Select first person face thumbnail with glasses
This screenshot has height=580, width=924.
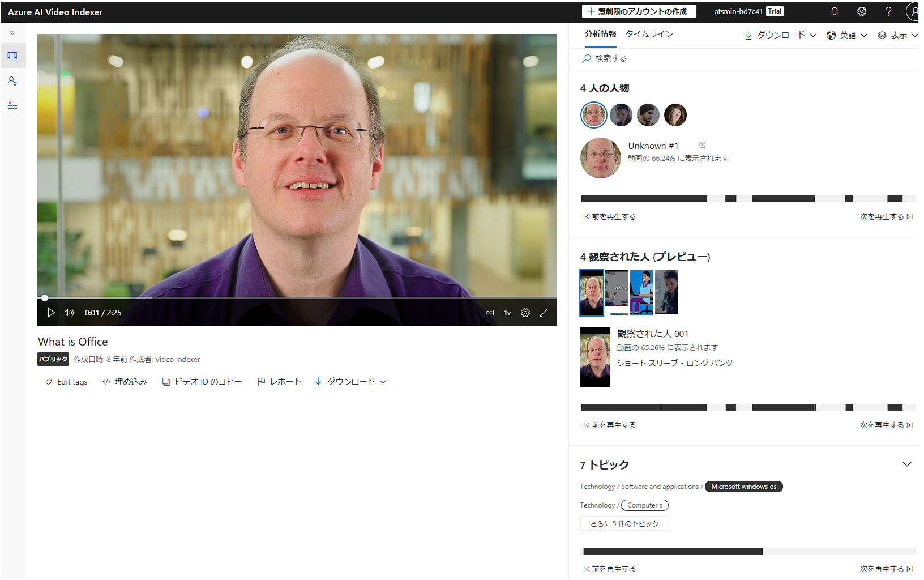pyautogui.click(x=594, y=115)
